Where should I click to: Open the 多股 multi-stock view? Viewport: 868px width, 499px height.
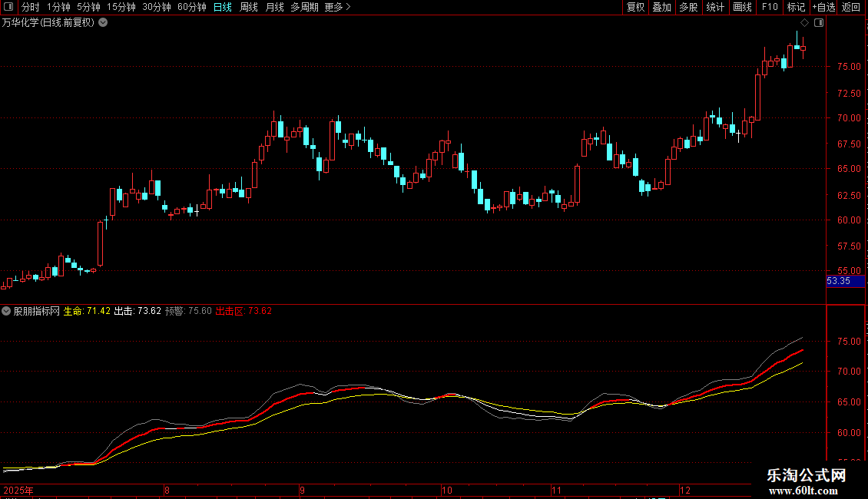[x=689, y=7]
